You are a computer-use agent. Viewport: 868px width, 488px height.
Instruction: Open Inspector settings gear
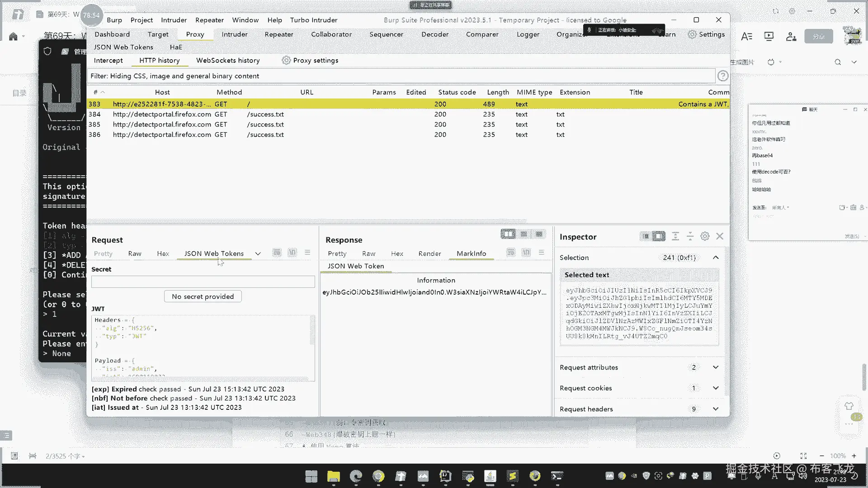[705, 236]
